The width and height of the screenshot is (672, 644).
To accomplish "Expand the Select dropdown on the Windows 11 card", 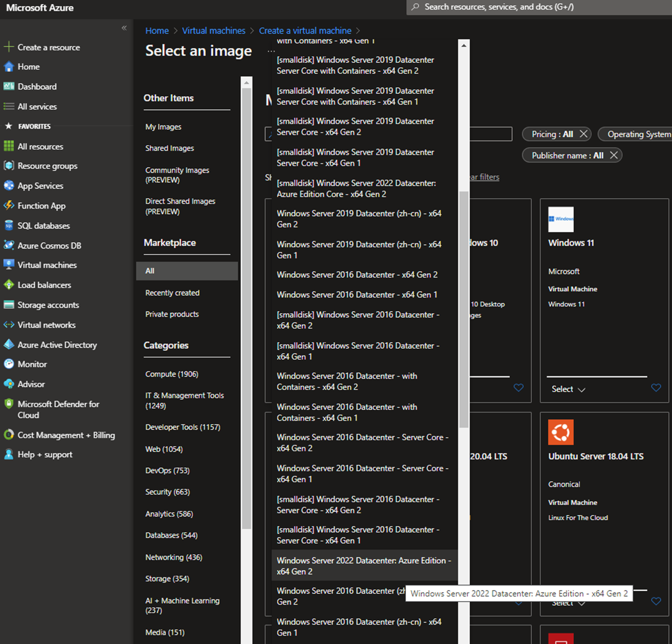I will coord(568,389).
